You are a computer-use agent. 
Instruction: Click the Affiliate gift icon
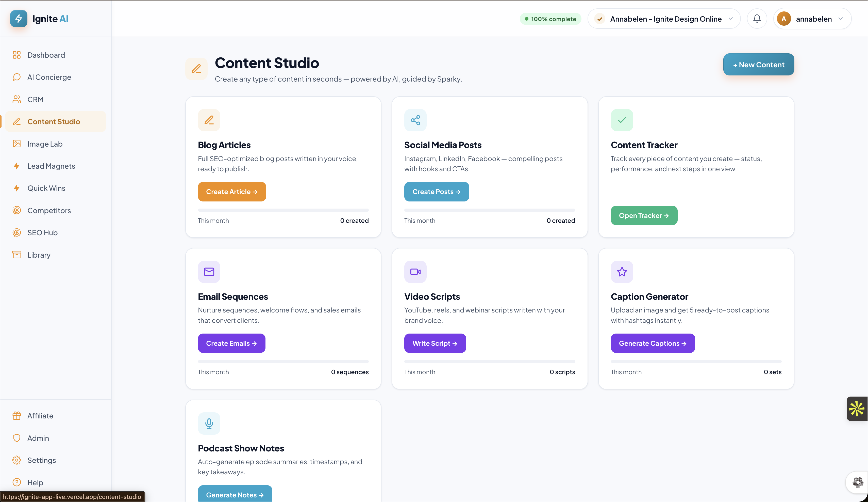coord(16,416)
